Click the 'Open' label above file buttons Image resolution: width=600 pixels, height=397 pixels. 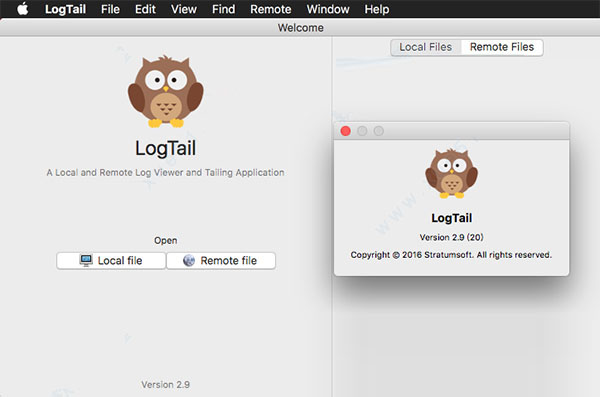165,240
